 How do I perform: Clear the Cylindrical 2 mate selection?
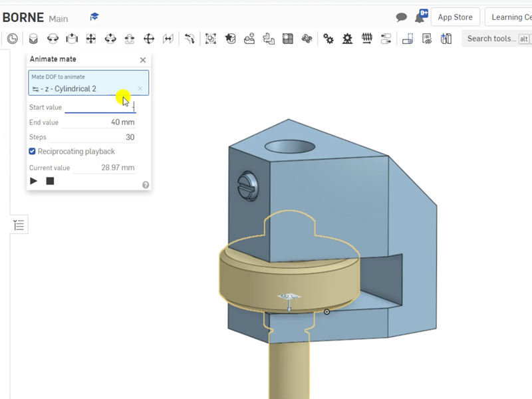pyautogui.click(x=140, y=88)
